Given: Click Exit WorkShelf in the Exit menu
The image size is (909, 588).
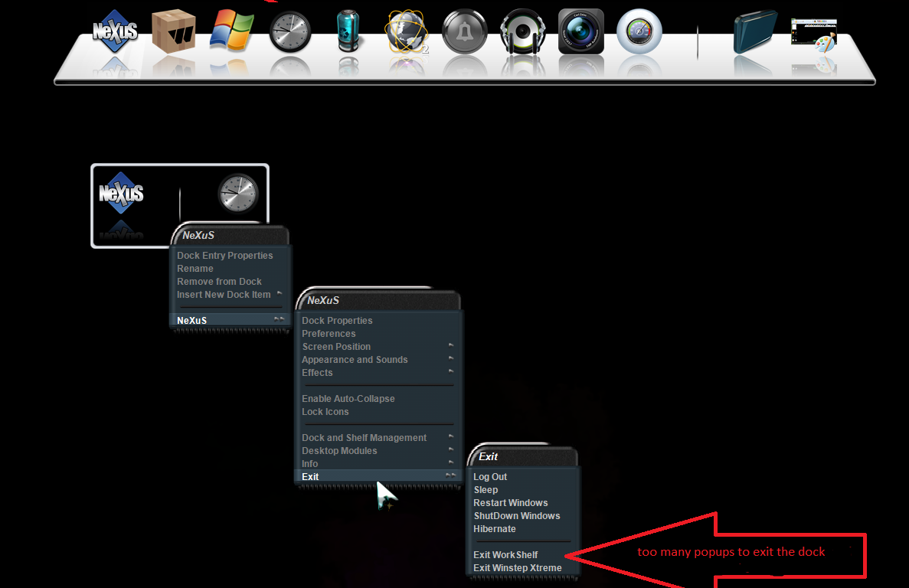Looking at the screenshot, I should 505,555.
